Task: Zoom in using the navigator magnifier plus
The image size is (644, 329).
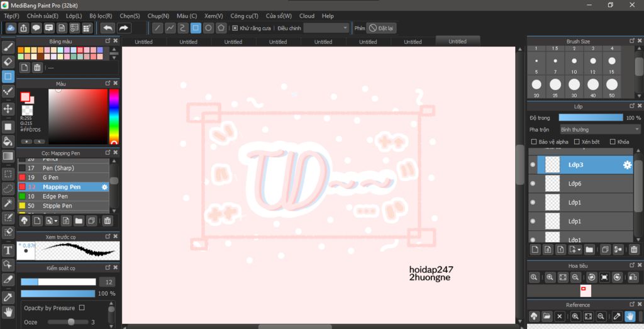Action: tap(550, 277)
